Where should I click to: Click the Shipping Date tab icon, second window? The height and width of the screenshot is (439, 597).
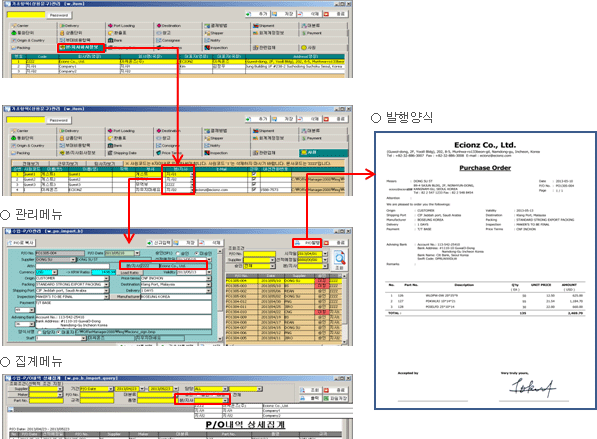(x=110, y=153)
